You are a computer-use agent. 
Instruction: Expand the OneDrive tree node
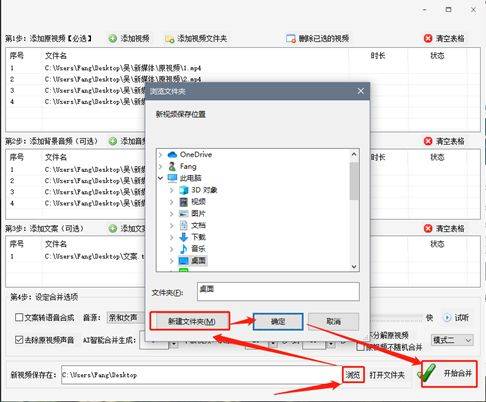(x=160, y=155)
